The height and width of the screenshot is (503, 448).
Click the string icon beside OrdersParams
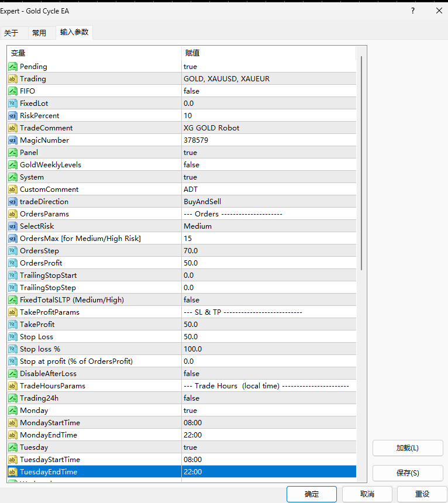pos(13,214)
